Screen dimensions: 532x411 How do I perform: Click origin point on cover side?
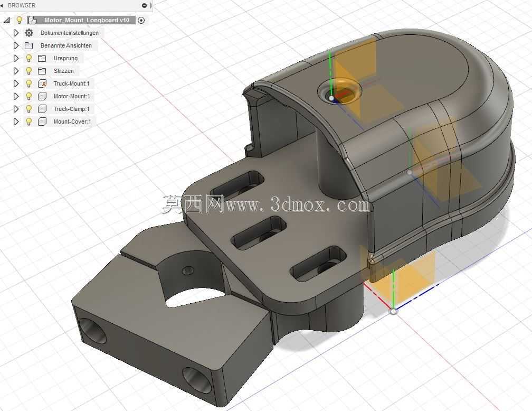[x=410, y=172]
